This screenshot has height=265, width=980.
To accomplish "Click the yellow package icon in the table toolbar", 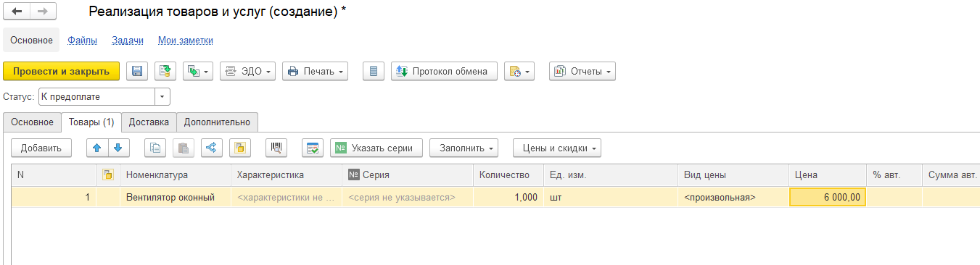I will coord(240,148).
